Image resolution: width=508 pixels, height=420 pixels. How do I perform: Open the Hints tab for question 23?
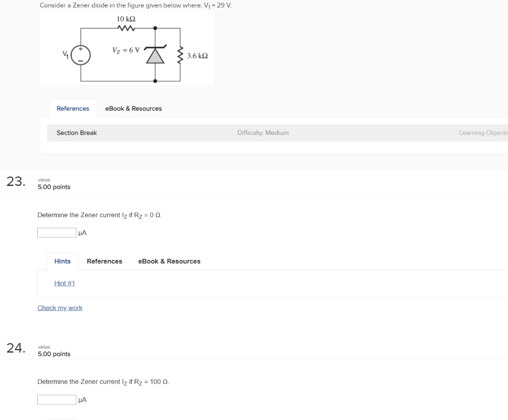(62, 261)
